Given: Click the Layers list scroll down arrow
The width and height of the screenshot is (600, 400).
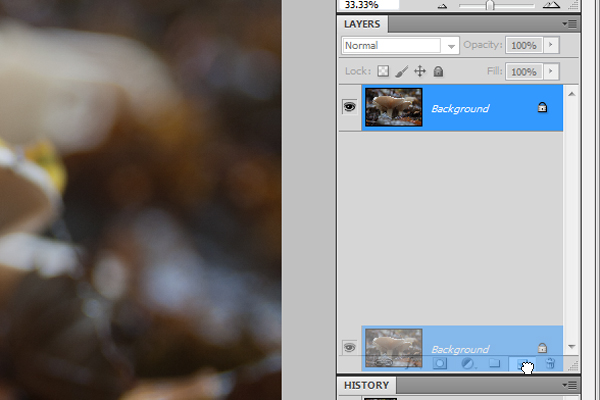Looking at the screenshot, I should coord(572,347).
